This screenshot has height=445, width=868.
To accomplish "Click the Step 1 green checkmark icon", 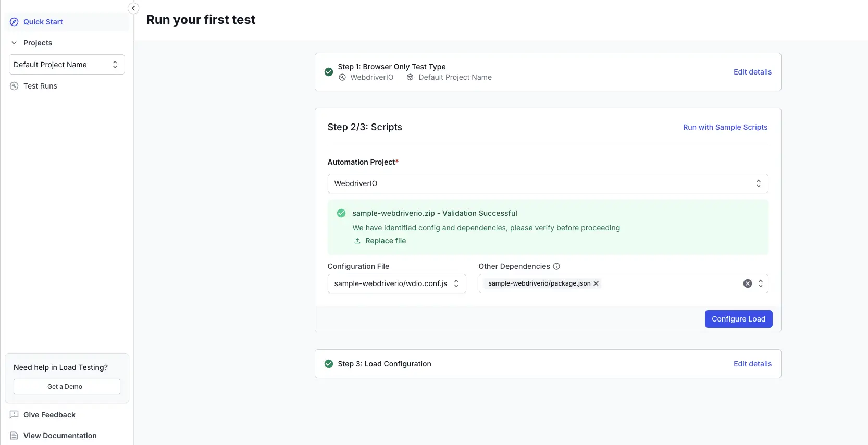I will click(329, 72).
